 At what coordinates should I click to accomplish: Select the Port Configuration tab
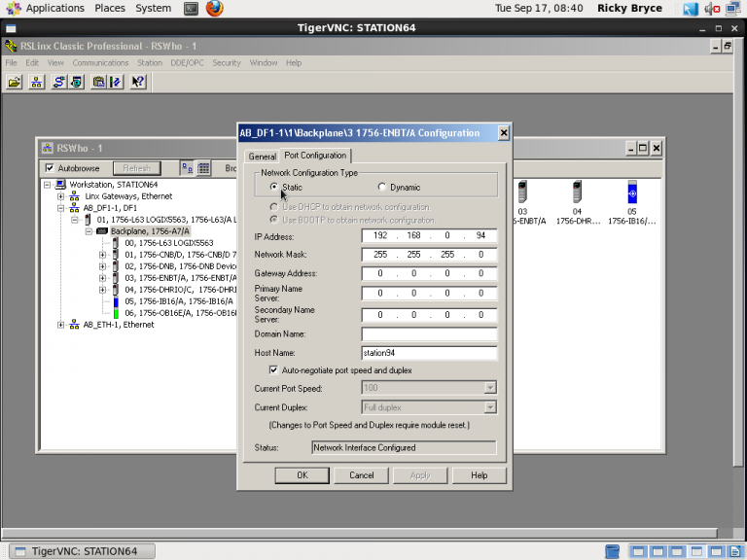(315, 156)
